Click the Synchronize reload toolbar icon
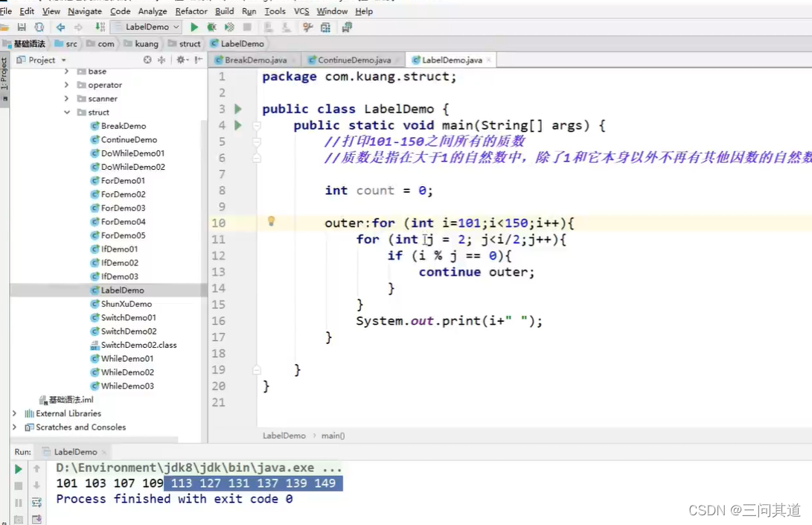This screenshot has width=812, height=525. pos(39,26)
